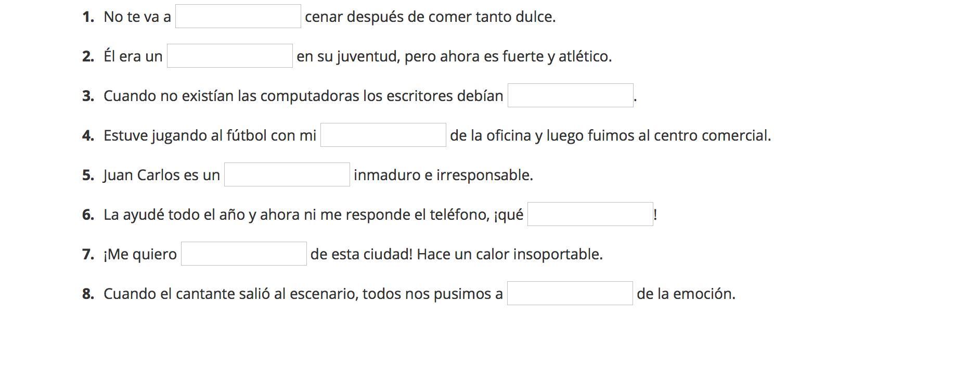This screenshot has width=980, height=376.
Task: Click the phrase 'inmaduro e irresponsable'
Action: point(443,176)
